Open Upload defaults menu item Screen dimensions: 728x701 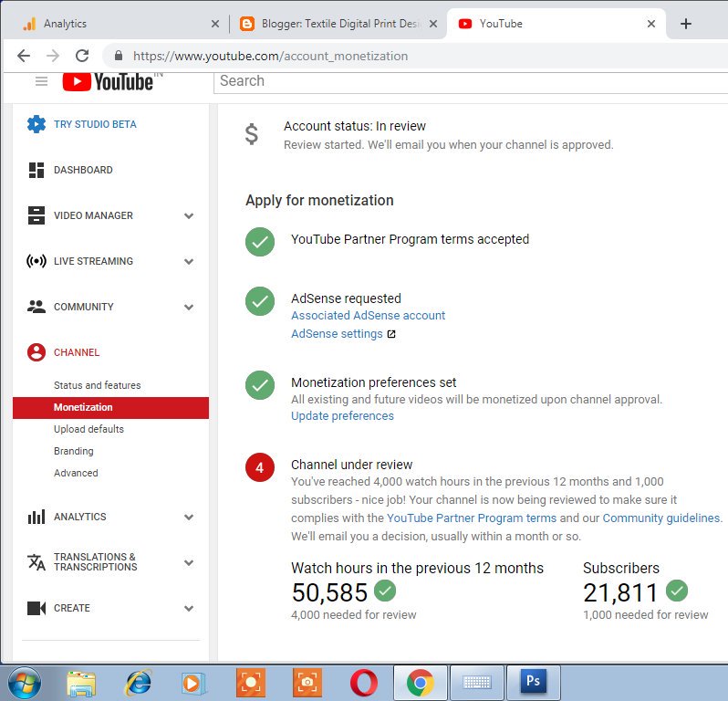click(x=88, y=429)
